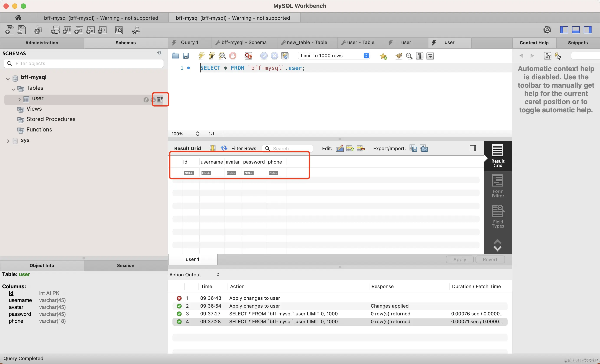600x364 pixels.
Task: Open the Form Editor panel
Action: (x=498, y=187)
